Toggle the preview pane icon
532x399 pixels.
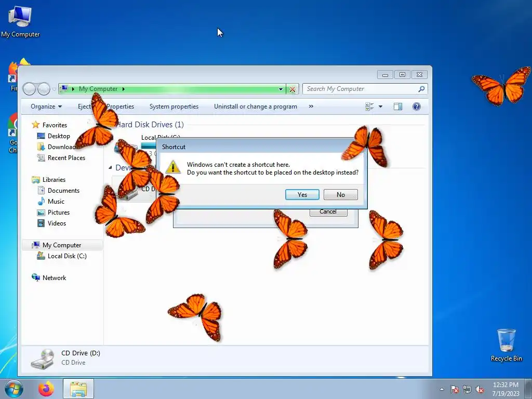[397, 107]
